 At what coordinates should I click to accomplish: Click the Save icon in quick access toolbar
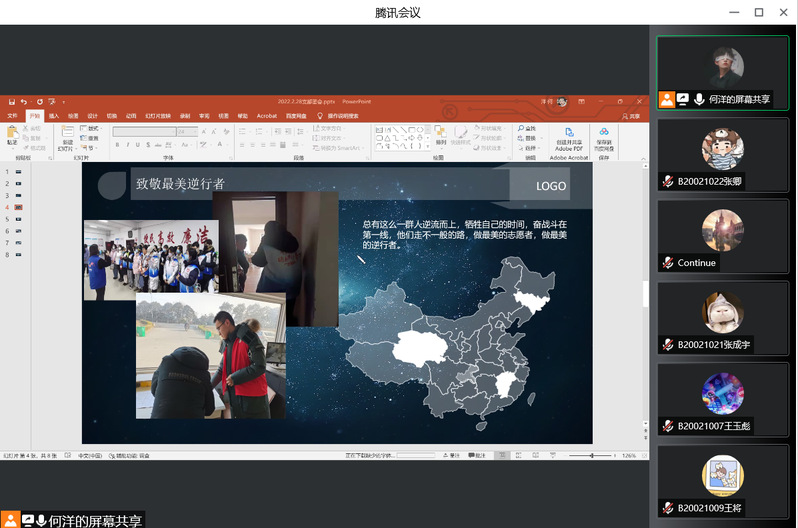11,102
